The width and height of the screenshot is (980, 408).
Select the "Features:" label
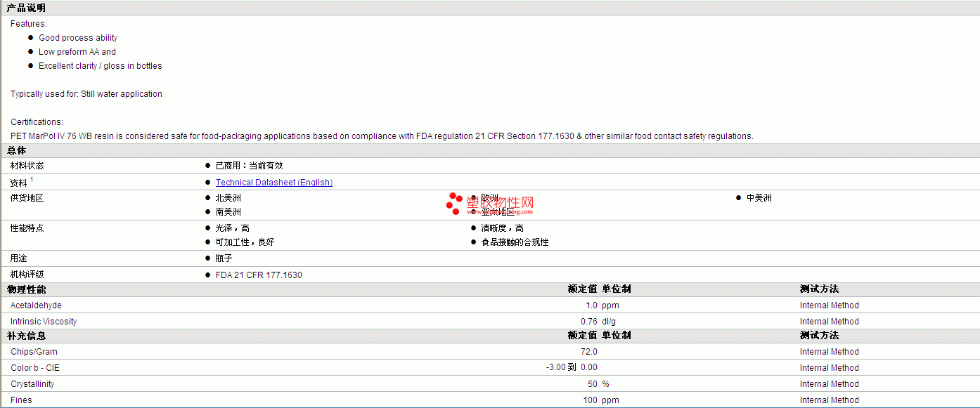coord(29,24)
